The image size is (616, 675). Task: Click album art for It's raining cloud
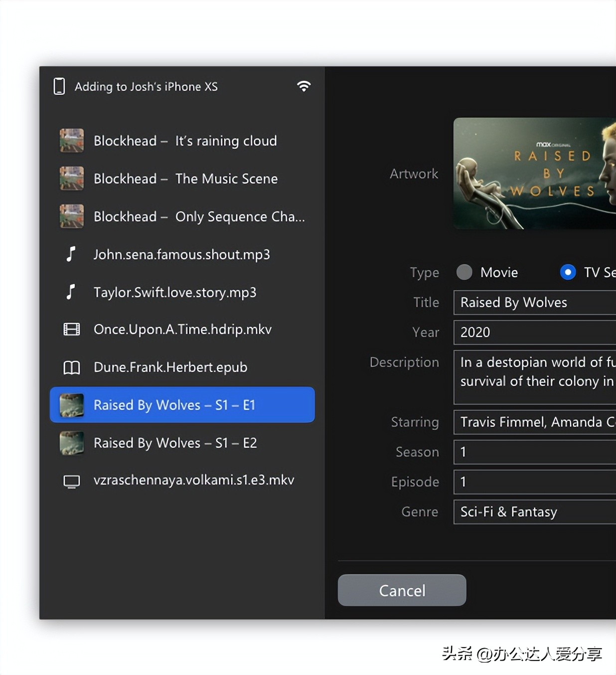tap(71, 141)
